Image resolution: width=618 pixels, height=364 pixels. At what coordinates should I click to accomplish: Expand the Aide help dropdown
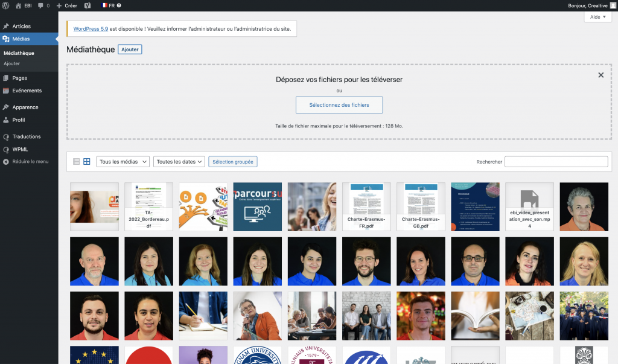pos(597,17)
